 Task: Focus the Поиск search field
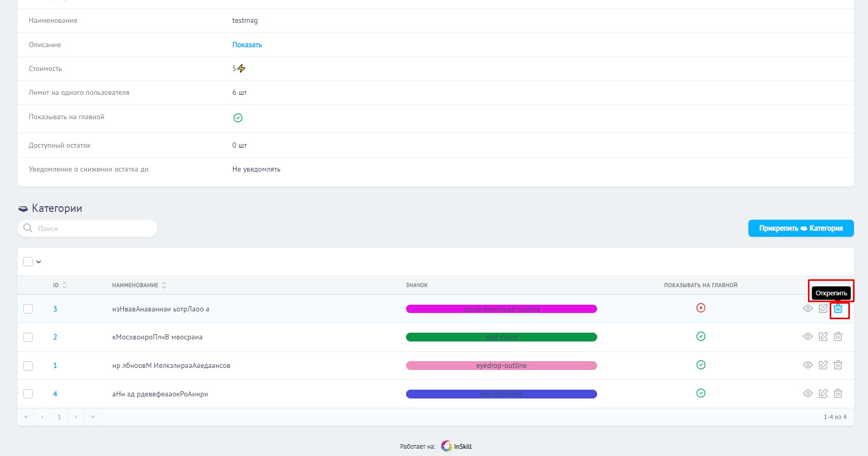click(93, 229)
